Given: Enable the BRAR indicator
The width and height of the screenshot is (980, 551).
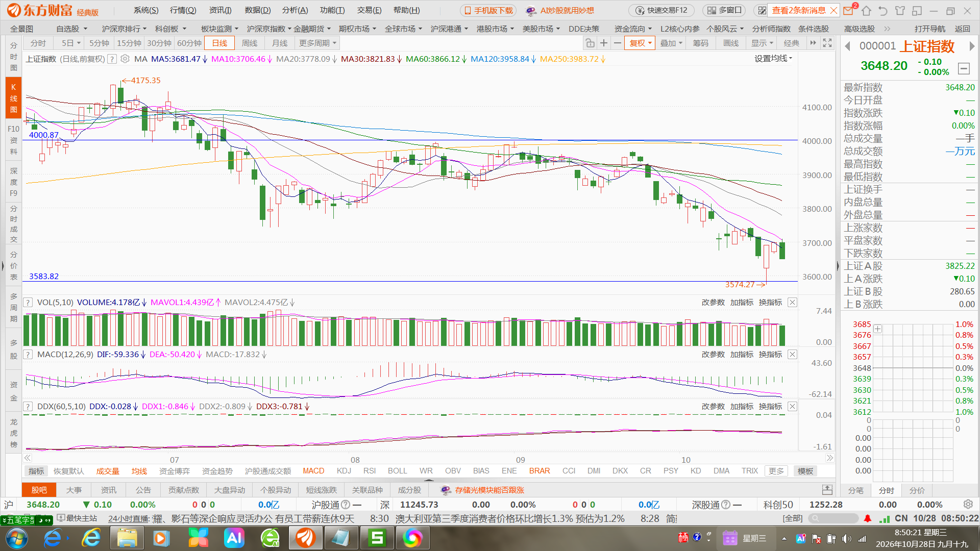Looking at the screenshot, I should click(540, 471).
